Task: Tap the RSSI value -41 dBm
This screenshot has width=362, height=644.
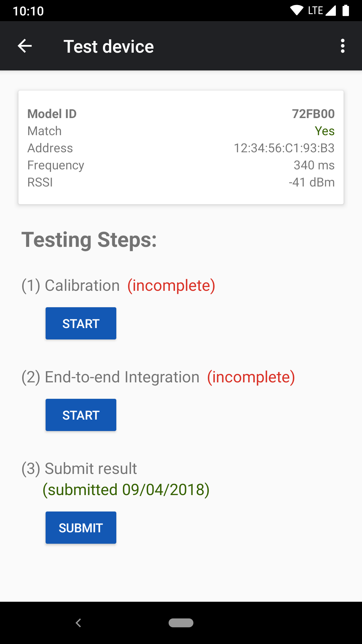Action: (x=311, y=182)
